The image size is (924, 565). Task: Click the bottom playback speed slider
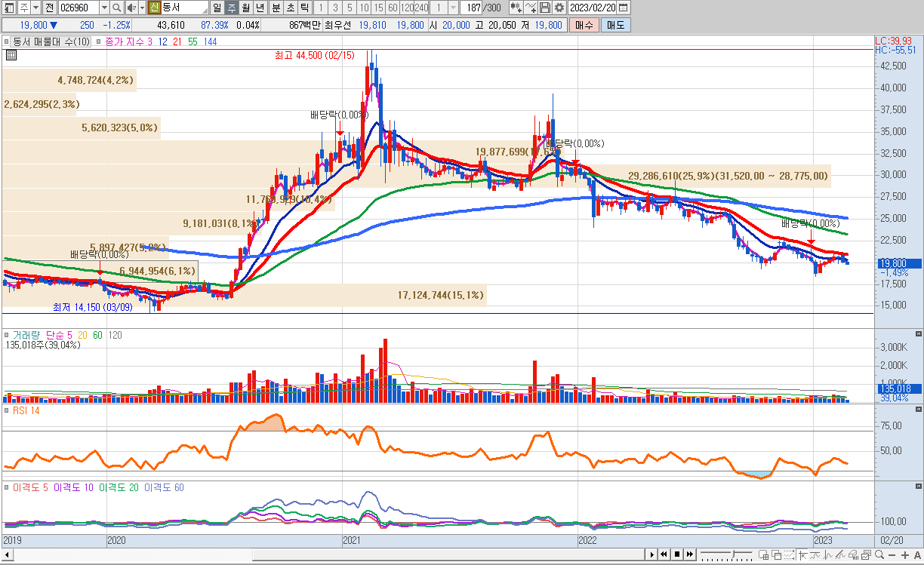tap(725, 555)
